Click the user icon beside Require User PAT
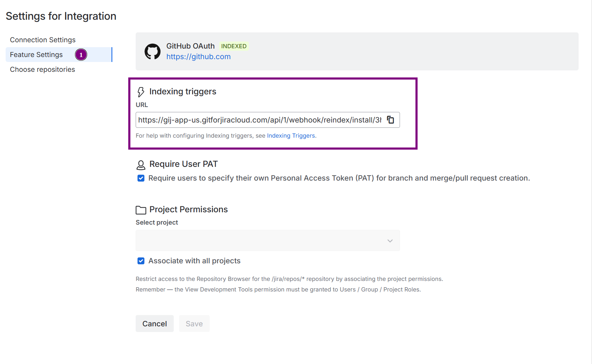592x364 pixels. [x=141, y=165]
